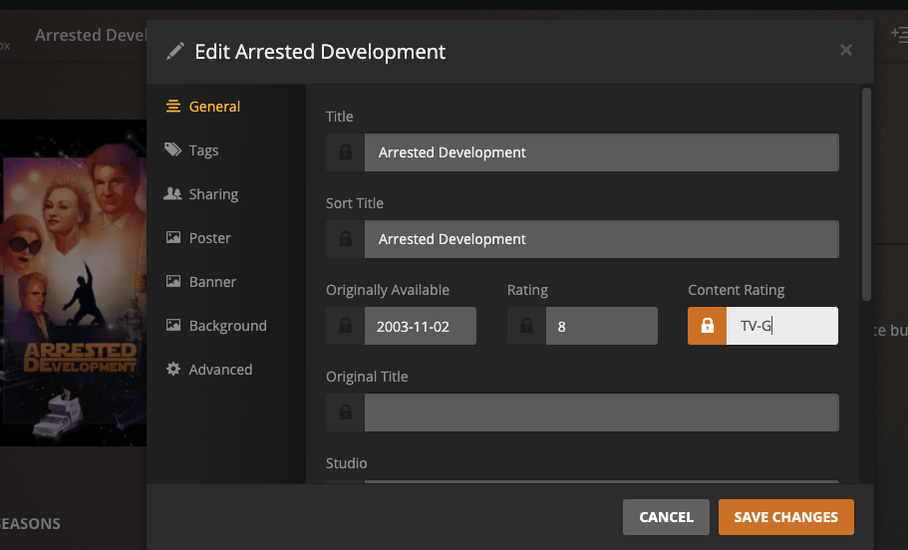
Task: Open the Sharing settings tab
Action: (x=213, y=194)
